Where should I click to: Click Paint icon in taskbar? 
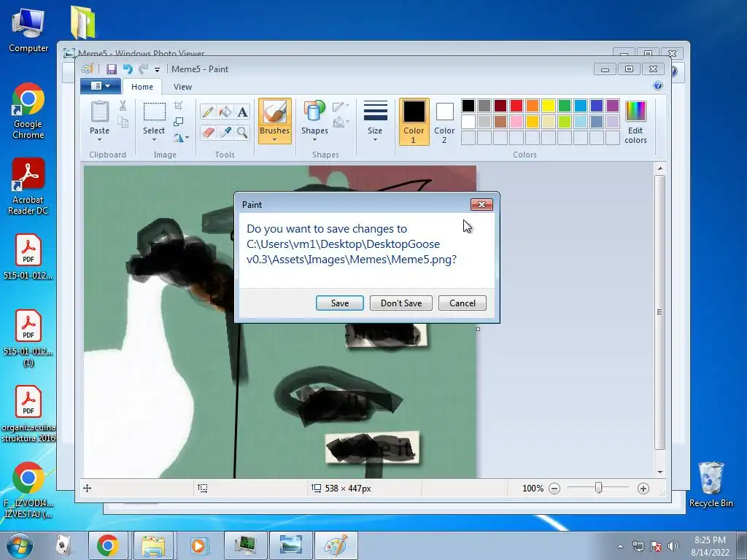(x=336, y=545)
